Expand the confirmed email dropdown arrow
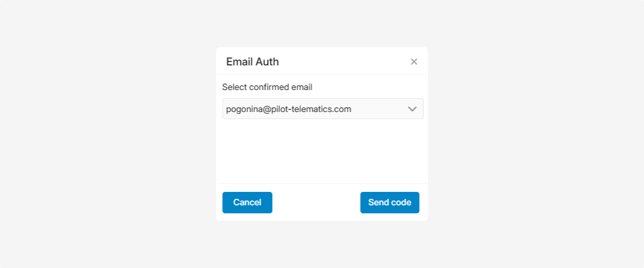Viewport: 644px width, 268px height. point(412,109)
